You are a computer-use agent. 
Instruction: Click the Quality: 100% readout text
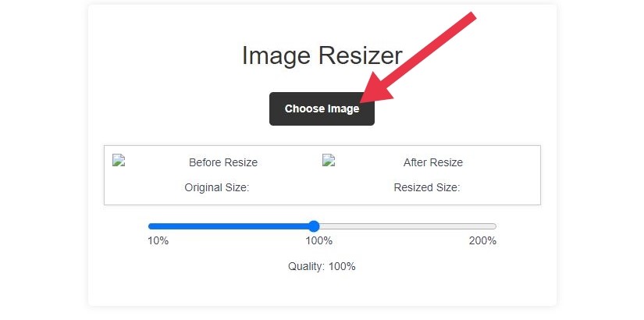(322, 267)
